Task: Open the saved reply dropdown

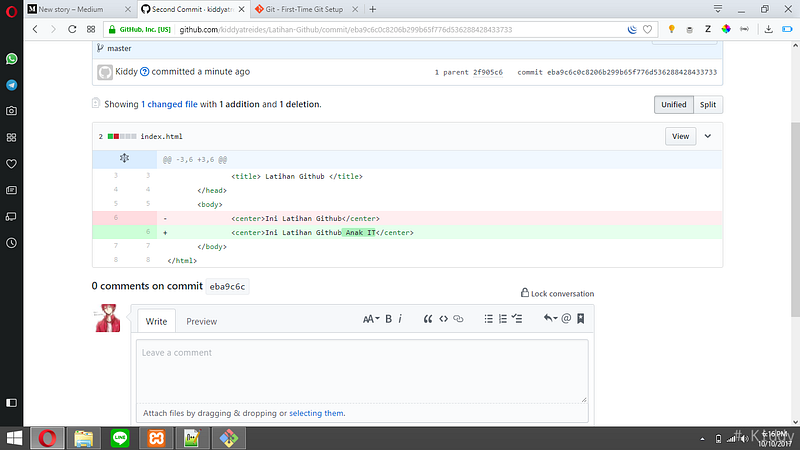Action: click(x=550, y=319)
